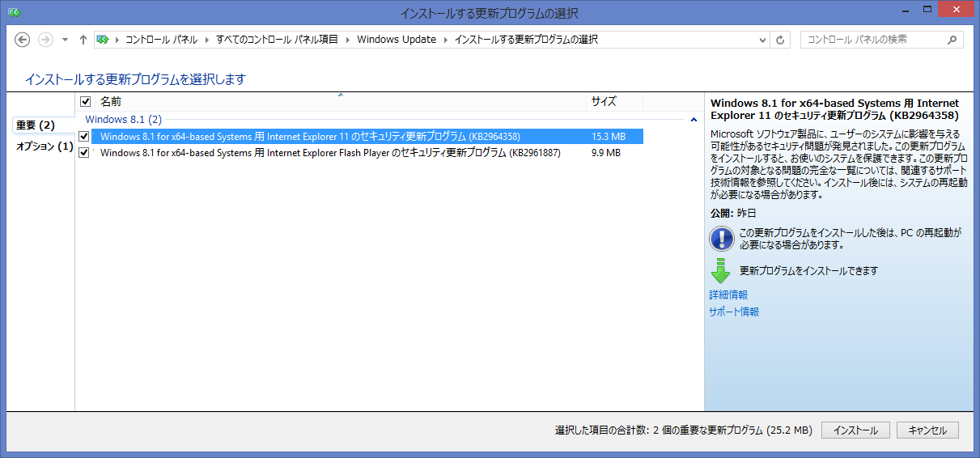The image size is (980, 458).
Task: Select the Windows Update breadcrumb
Action: 397,40
